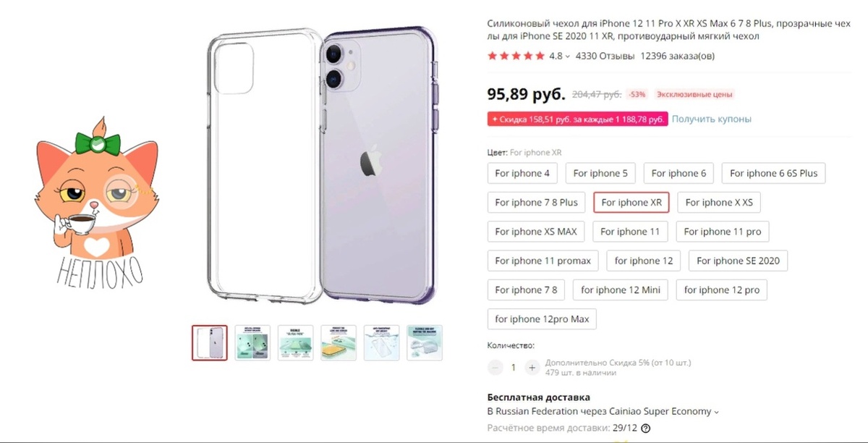
Task: Click the plus icon to increase quantity
Action: pyautogui.click(x=532, y=367)
